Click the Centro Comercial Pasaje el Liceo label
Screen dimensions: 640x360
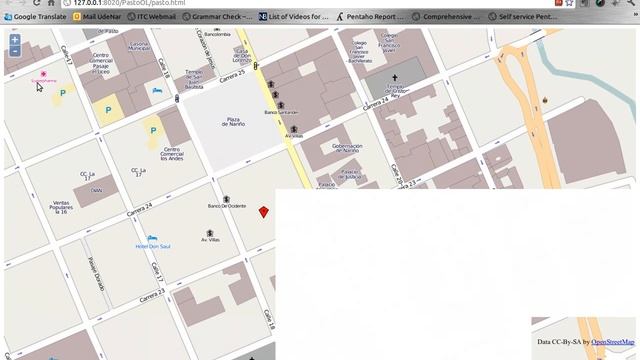pyautogui.click(x=100, y=63)
